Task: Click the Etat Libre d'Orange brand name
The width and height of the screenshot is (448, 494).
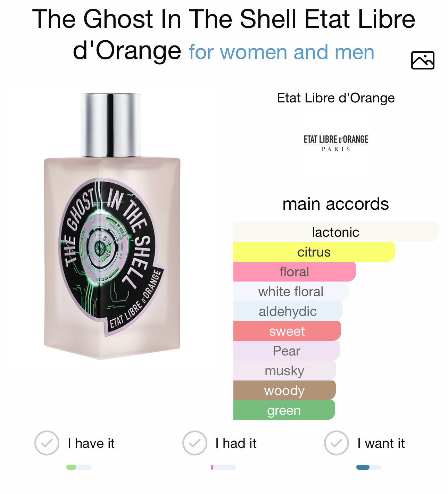Action: (336, 98)
